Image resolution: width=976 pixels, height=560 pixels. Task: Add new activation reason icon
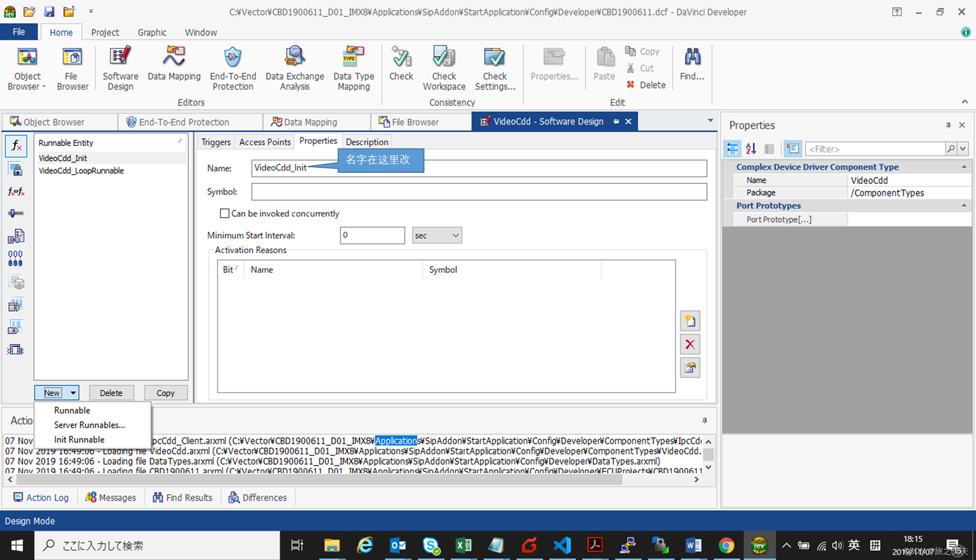690,321
